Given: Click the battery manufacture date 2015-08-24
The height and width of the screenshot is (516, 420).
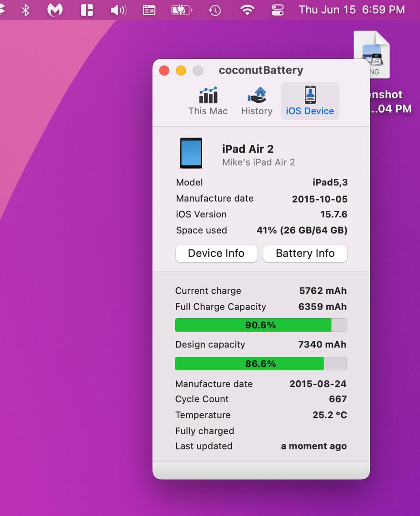Looking at the screenshot, I should point(318,384).
